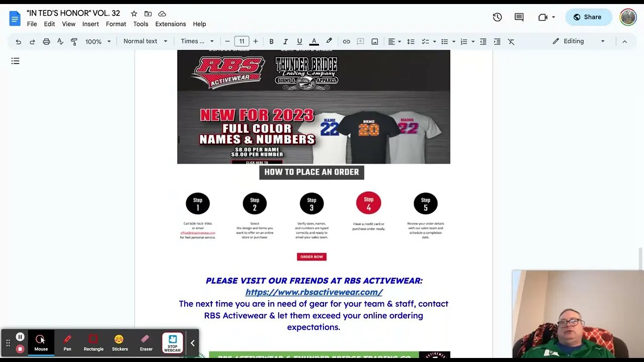The image size is (644, 362).
Task: Open the Tools menu
Action: point(140,24)
